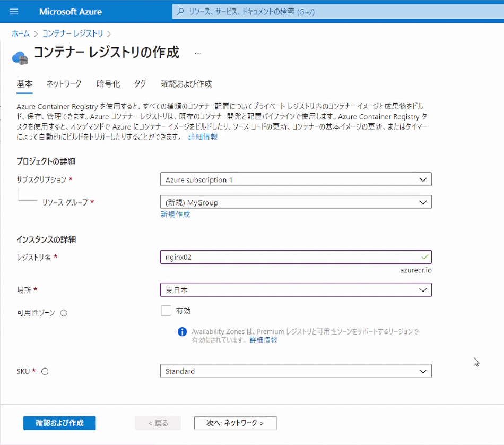The width and height of the screenshot is (504, 445).
Task: Enable the 可用性ゾーン 有効 checkbox
Action: coord(166,311)
